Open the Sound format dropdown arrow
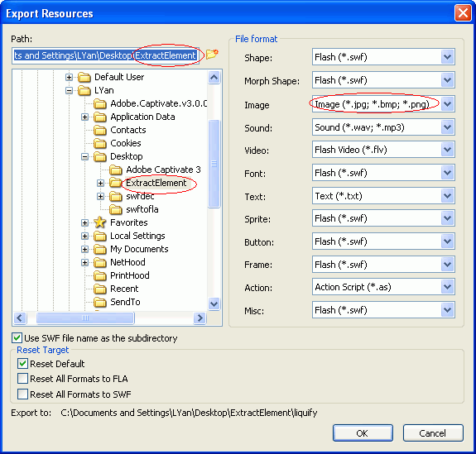Image resolution: width=476 pixels, height=454 pixels. coord(448,127)
